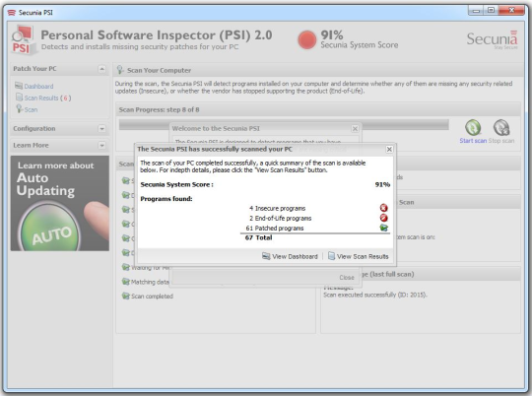Click the PSI logo icon in header
This screenshot has width=532, height=396.
(x=23, y=40)
